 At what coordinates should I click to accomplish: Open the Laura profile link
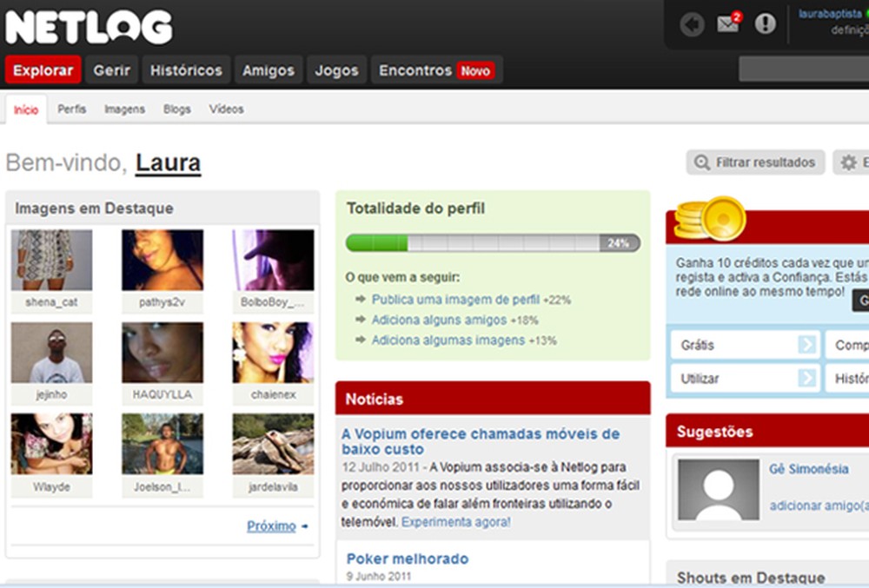point(168,162)
